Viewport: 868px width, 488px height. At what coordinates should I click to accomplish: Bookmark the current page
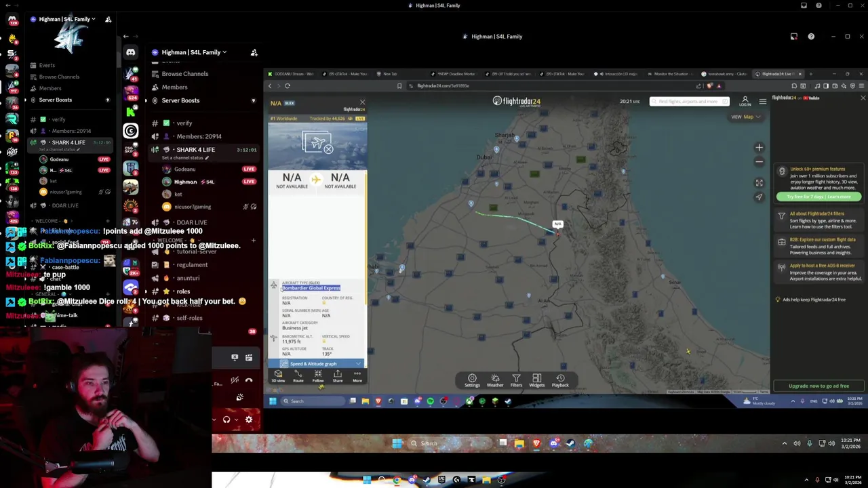(399, 86)
